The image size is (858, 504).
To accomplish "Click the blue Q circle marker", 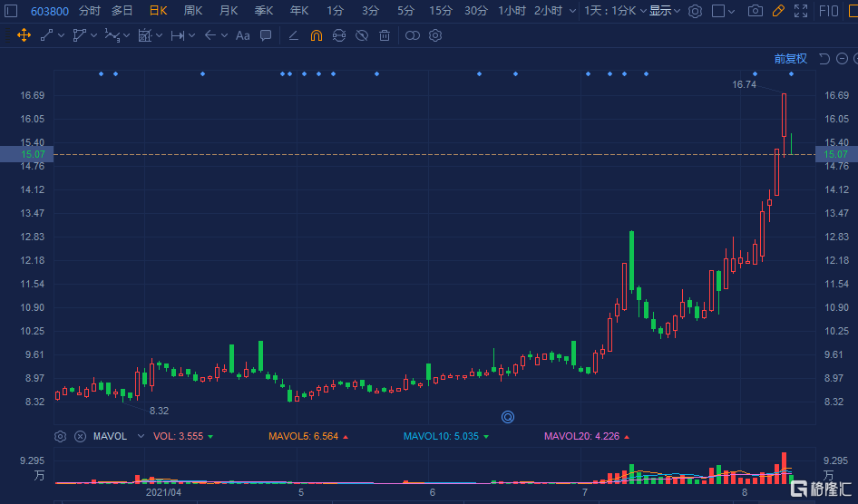I will tap(508, 417).
